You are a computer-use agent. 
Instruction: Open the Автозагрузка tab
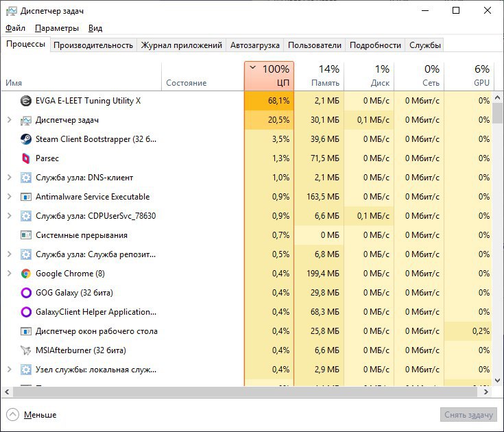[255, 45]
